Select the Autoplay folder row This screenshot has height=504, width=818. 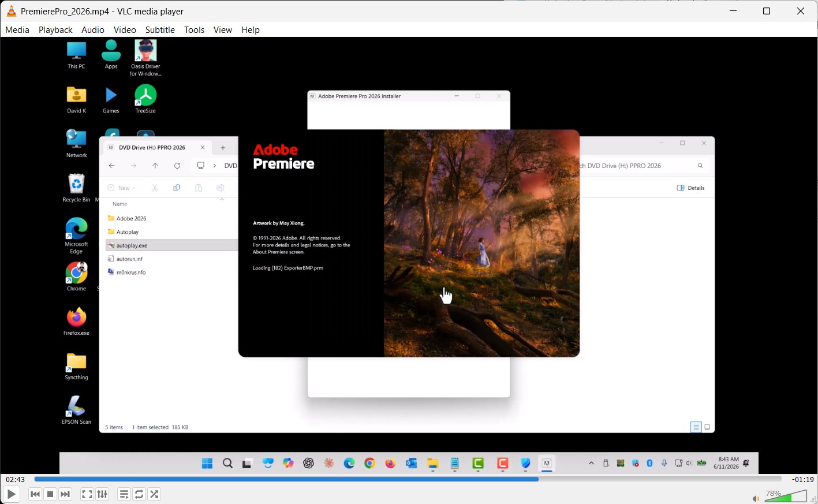coord(172,232)
